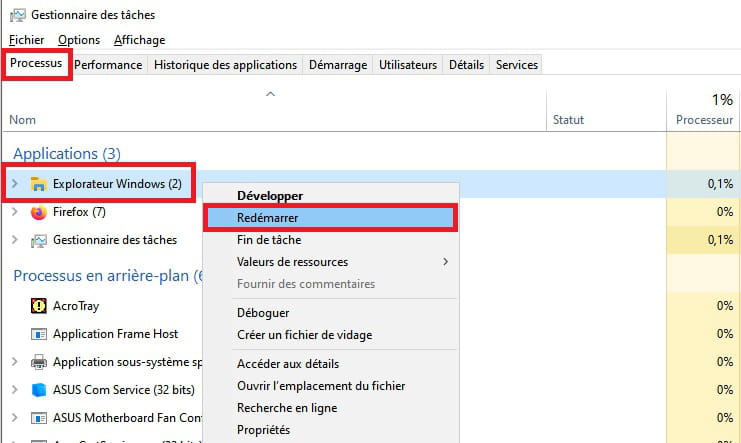Click the Applications (3) group heading
This screenshot has height=443, width=741.
click(67, 154)
